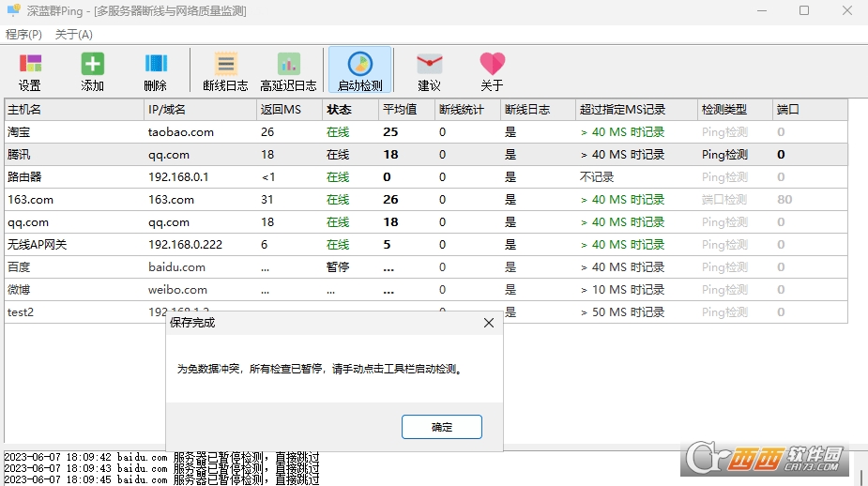
Task: Confirm the dialog with 确定 button
Action: click(442, 427)
